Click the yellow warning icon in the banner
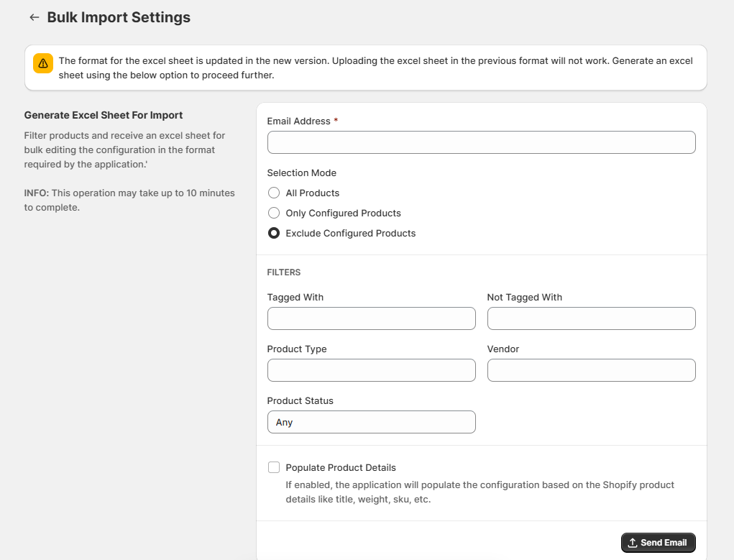This screenshot has height=560, width=734. [x=43, y=63]
